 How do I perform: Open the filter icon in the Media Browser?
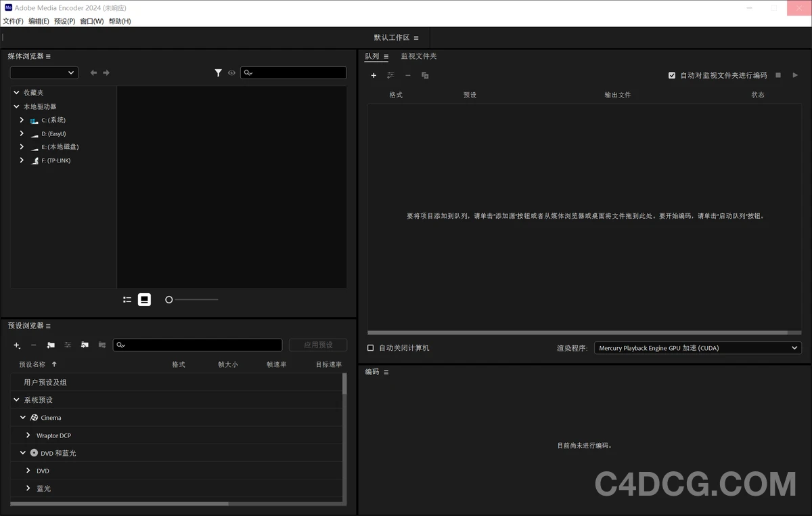coord(218,72)
